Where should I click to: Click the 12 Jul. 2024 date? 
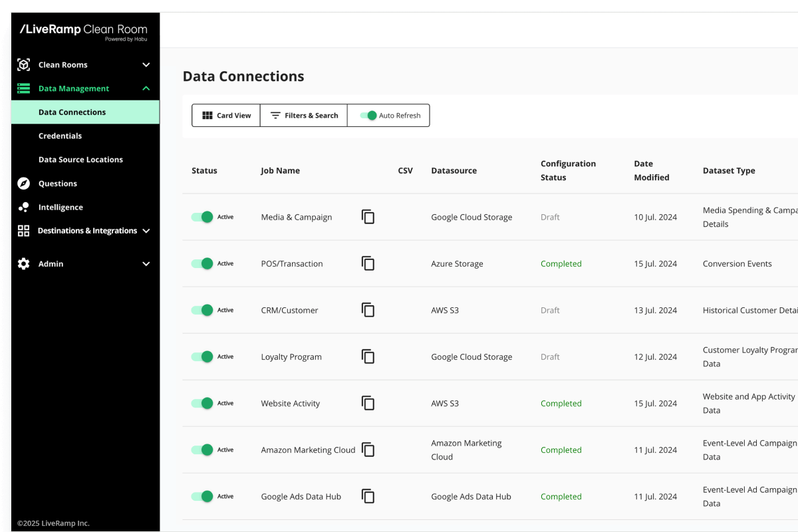pos(656,357)
